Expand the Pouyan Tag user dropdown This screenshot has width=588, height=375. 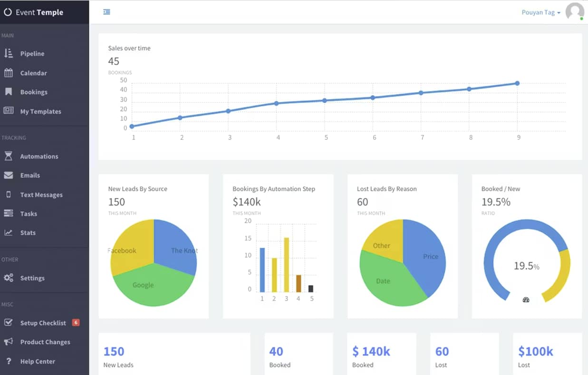(541, 12)
